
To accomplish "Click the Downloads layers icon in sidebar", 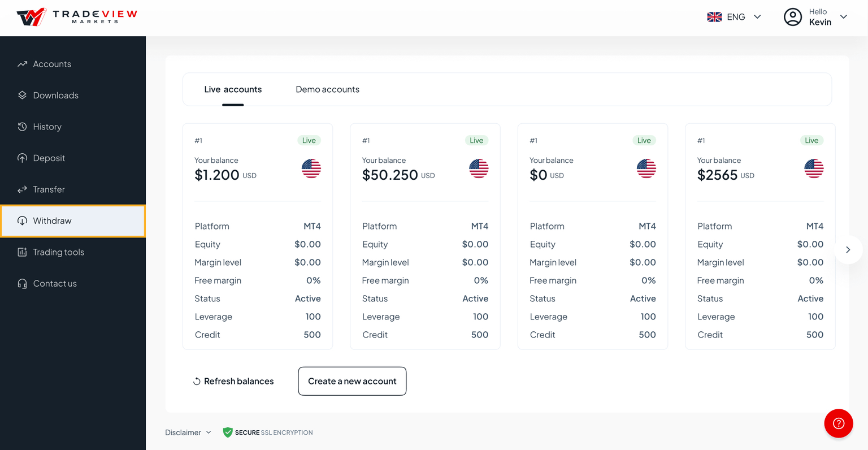I will pos(22,95).
